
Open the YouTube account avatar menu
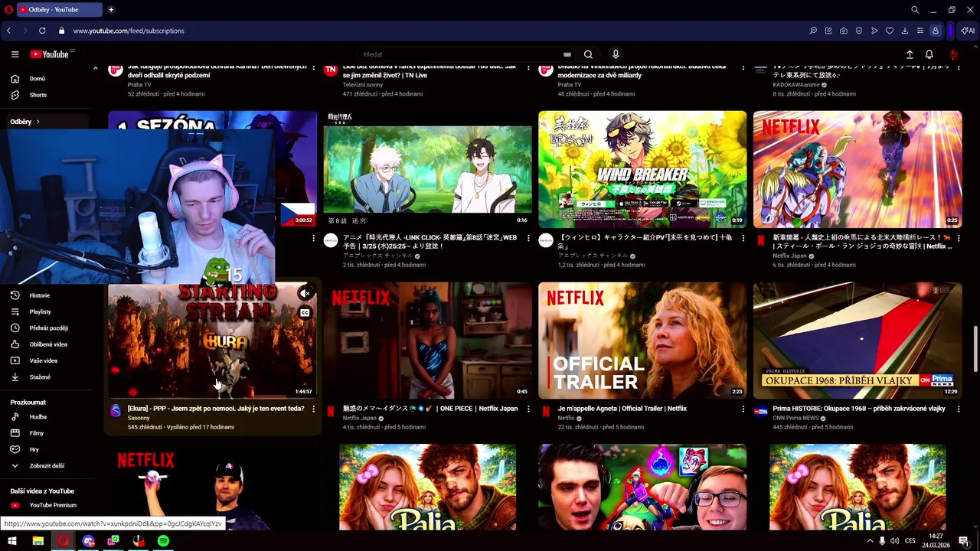click(953, 54)
